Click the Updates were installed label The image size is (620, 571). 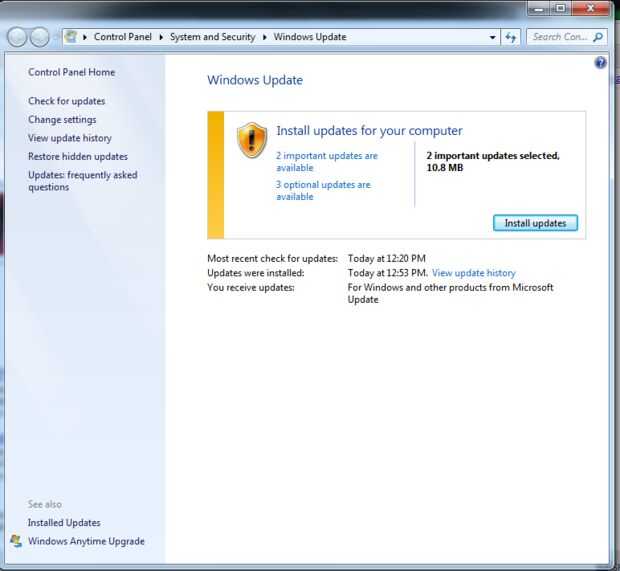point(256,273)
